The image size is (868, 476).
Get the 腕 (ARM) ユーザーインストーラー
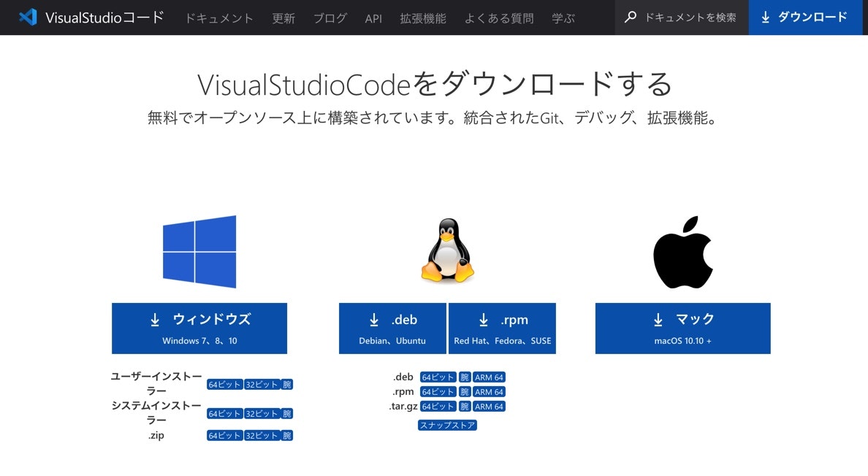point(286,384)
